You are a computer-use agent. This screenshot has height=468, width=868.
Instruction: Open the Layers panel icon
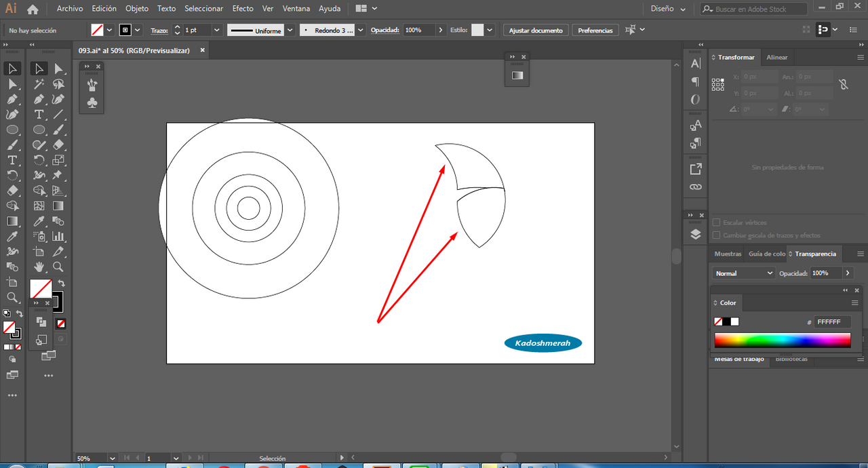pos(696,234)
